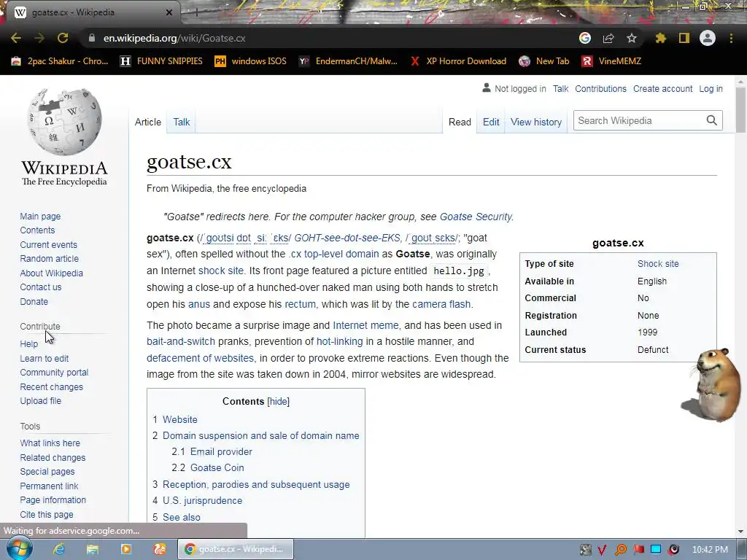The height and width of the screenshot is (560, 747).
Task: Select the Read tab
Action: tap(460, 122)
